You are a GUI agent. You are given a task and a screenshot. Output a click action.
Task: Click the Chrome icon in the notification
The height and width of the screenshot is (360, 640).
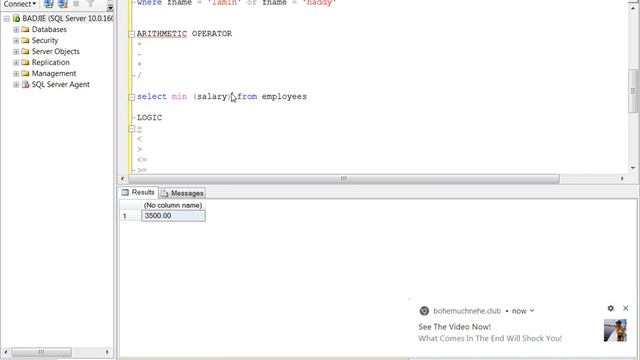pyautogui.click(x=424, y=311)
